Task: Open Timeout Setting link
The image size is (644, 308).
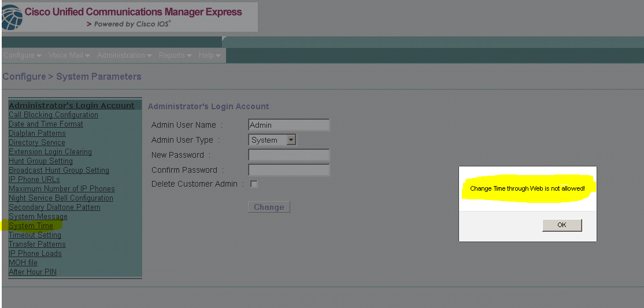Action: pyautogui.click(x=35, y=235)
